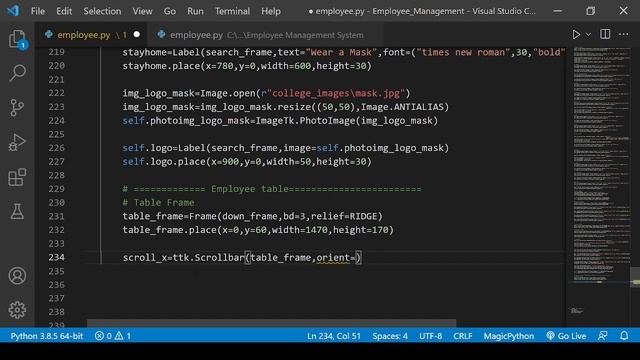Image resolution: width=640 pixels, height=360 pixels.
Task: Expand the run options dropdown arrow
Action: pos(588,35)
